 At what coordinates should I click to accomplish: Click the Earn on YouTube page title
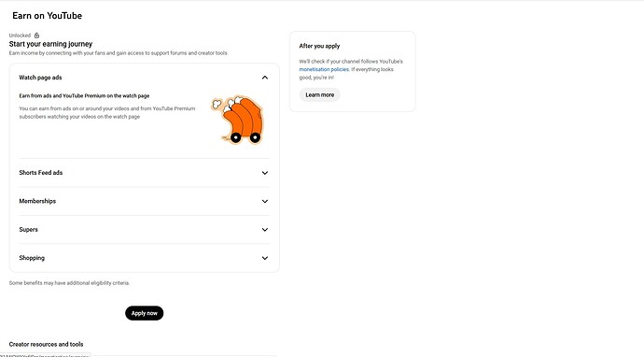(48, 16)
